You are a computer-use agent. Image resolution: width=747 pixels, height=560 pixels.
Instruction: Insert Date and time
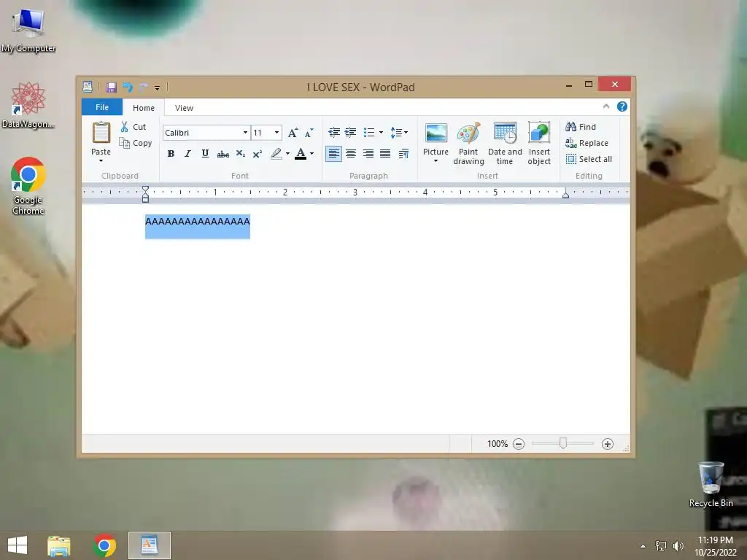pyautogui.click(x=505, y=144)
